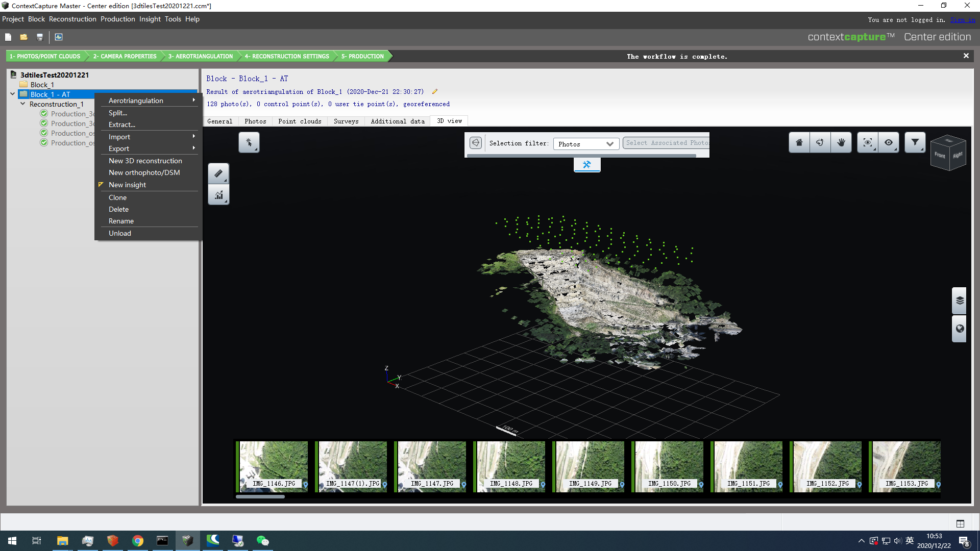Viewport: 980px width, 551px height.
Task: Open Chrome from the taskbar
Action: point(138,541)
